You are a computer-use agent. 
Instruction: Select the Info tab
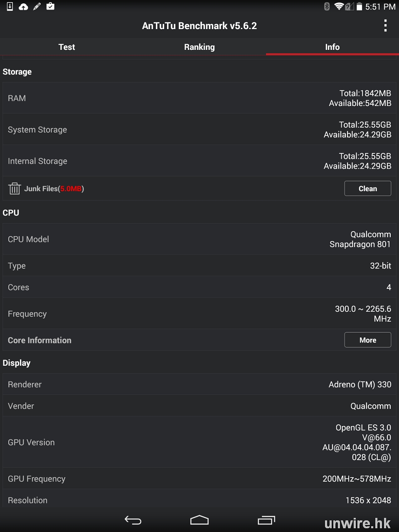332,47
